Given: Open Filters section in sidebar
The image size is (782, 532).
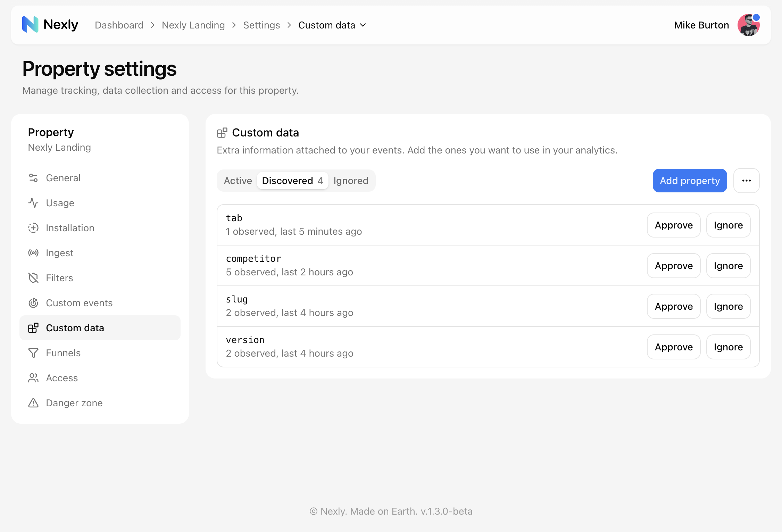Looking at the screenshot, I should click(100, 278).
